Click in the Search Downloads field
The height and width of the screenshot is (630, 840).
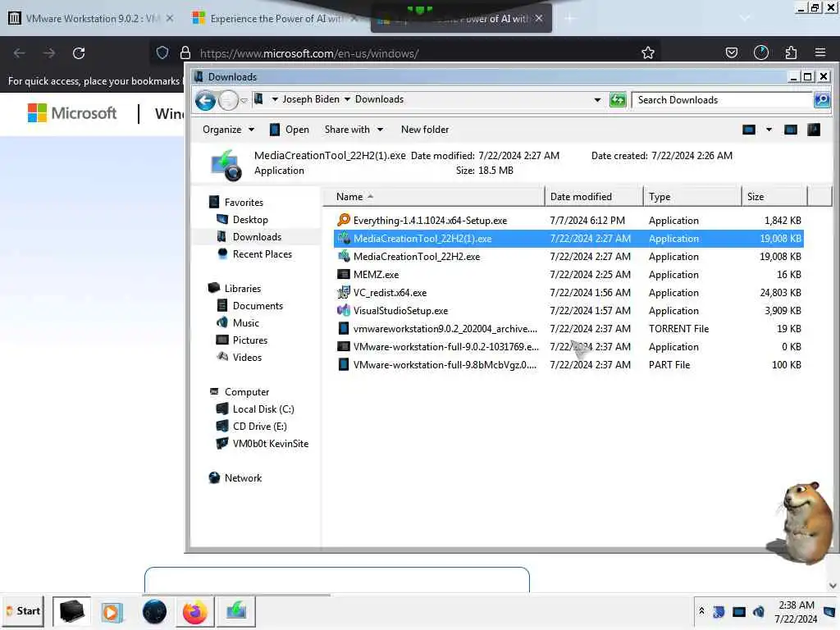point(723,99)
